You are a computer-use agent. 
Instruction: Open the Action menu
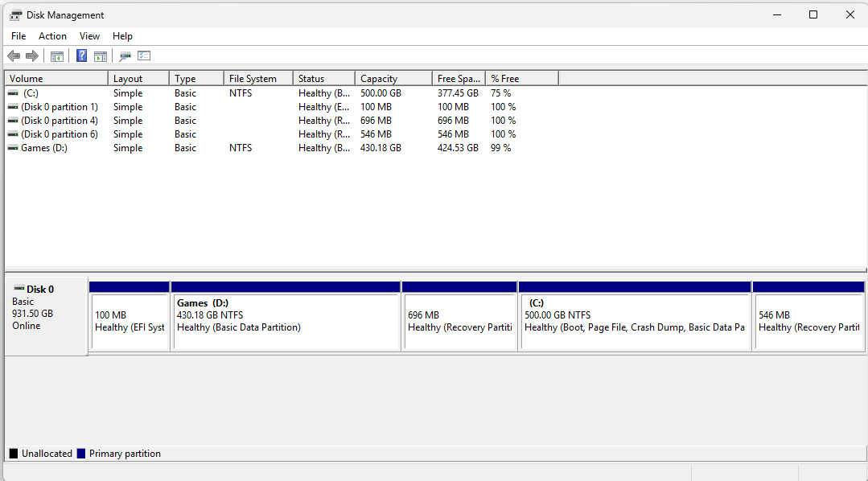pos(52,35)
